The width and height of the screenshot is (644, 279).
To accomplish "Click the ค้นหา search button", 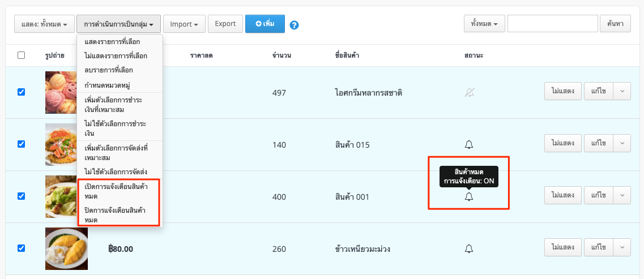I will pyautogui.click(x=615, y=24).
